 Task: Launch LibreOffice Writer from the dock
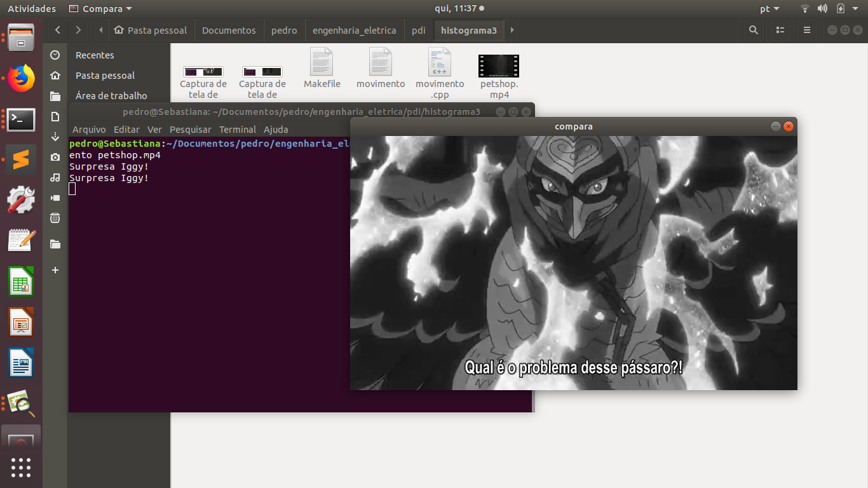pos(21,363)
